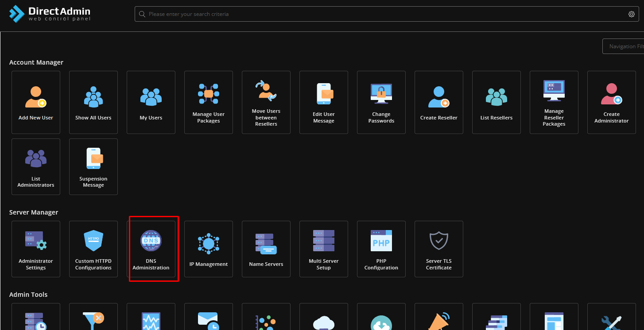Click the search criteria input field
The image size is (644, 330).
coord(381,14)
